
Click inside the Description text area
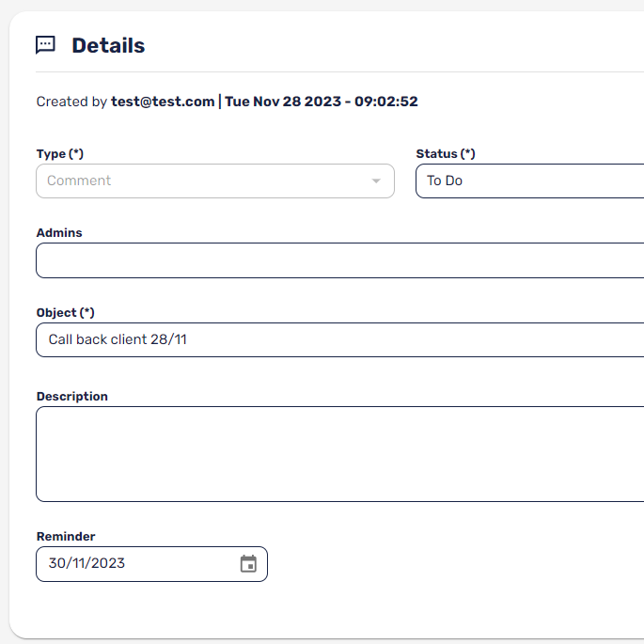(339, 454)
